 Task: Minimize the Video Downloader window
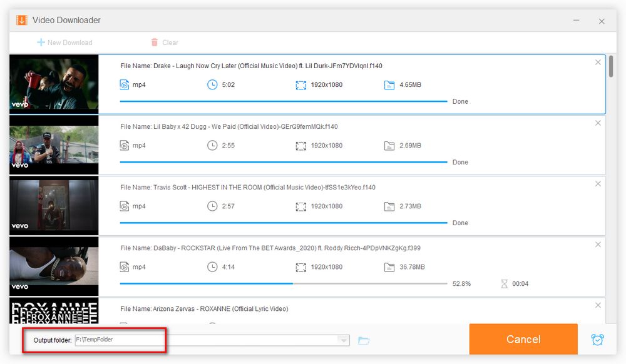pos(576,21)
